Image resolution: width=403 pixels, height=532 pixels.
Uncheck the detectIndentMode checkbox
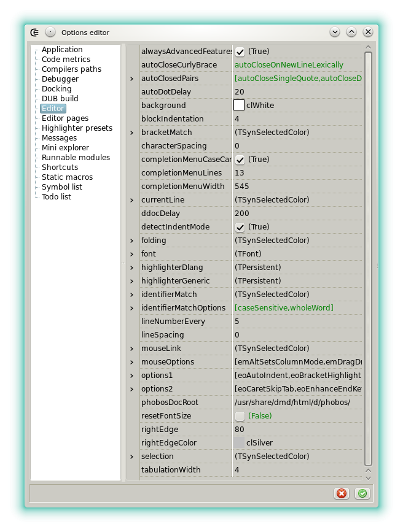point(240,227)
